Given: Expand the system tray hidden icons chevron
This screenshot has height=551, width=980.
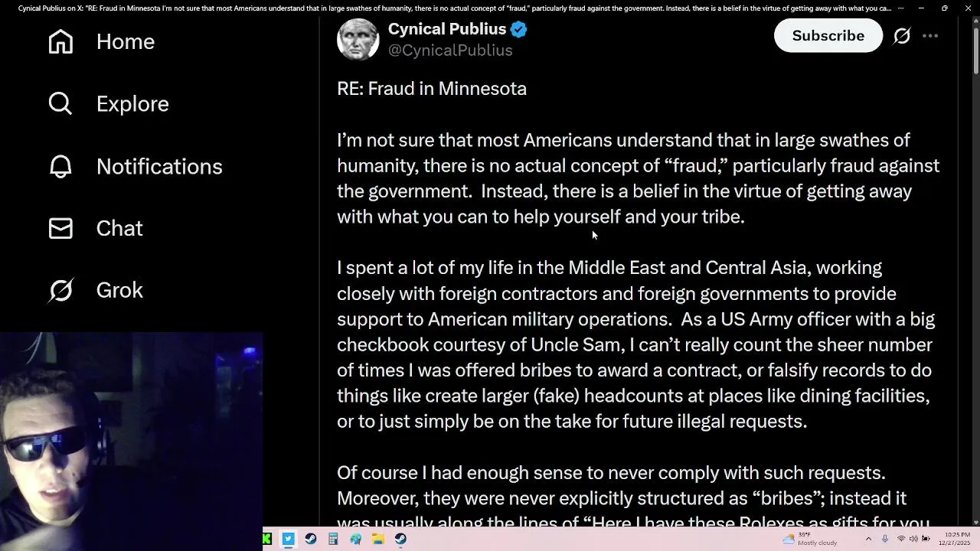Looking at the screenshot, I should 868,539.
